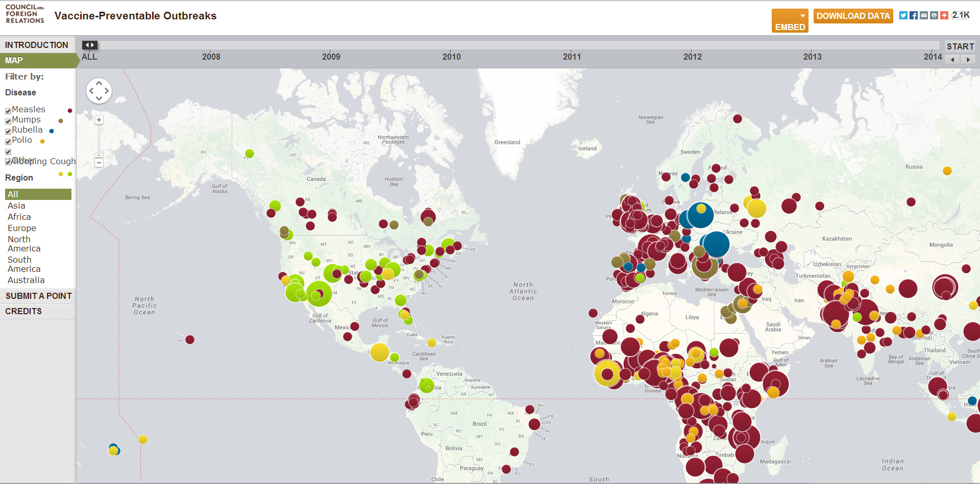
Task: Open more sharing options via plus icon
Action: tap(944, 15)
